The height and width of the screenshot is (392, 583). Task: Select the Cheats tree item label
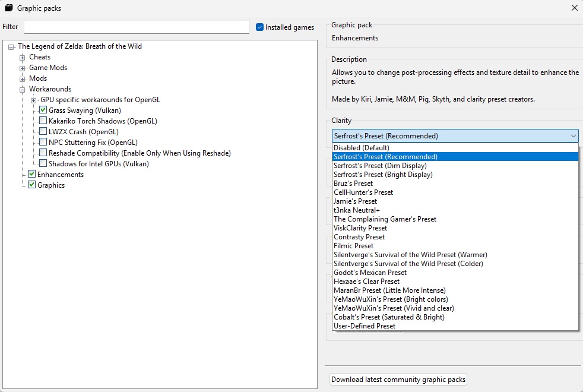coord(40,57)
